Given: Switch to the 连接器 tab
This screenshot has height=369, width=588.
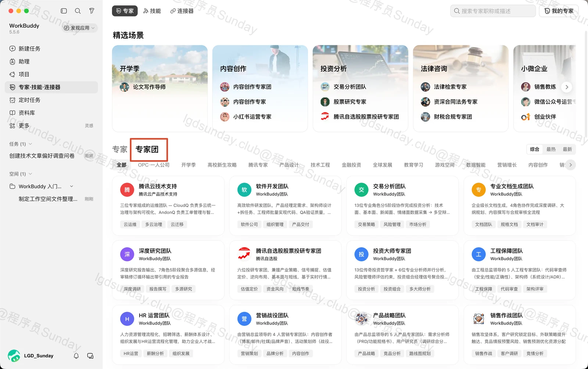Looking at the screenshot, I should pyautogui.click(x=182, y=11).
